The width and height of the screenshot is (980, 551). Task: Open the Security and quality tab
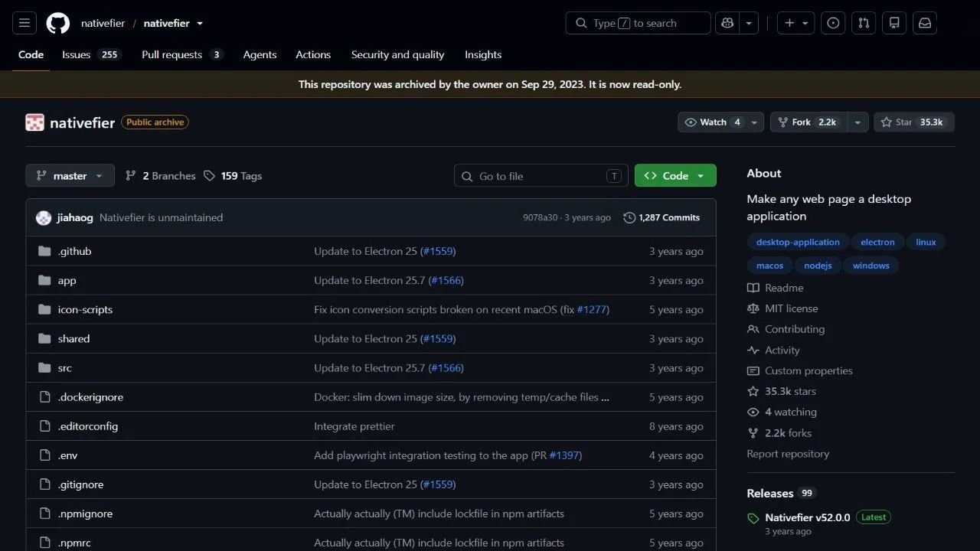[x=397, y=55]
